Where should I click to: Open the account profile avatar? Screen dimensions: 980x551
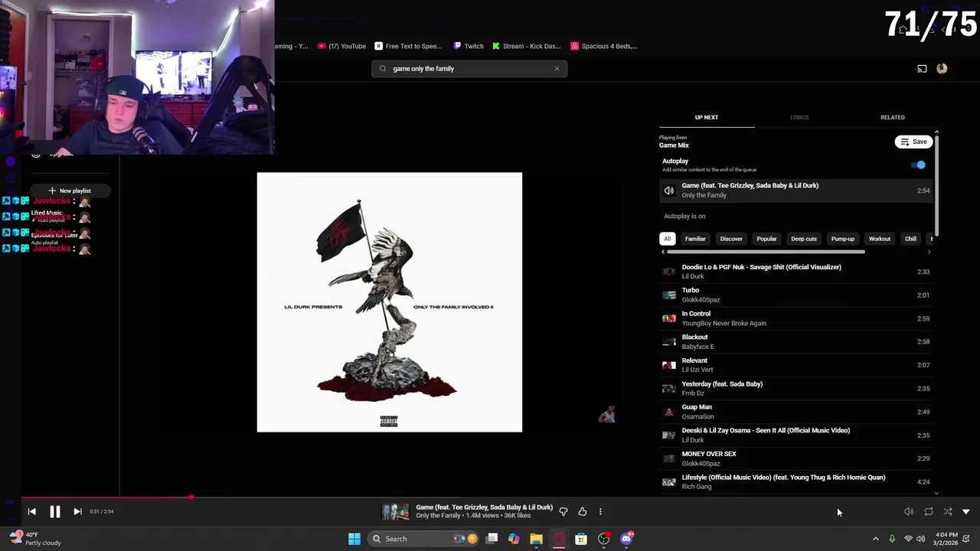(942, 69)
